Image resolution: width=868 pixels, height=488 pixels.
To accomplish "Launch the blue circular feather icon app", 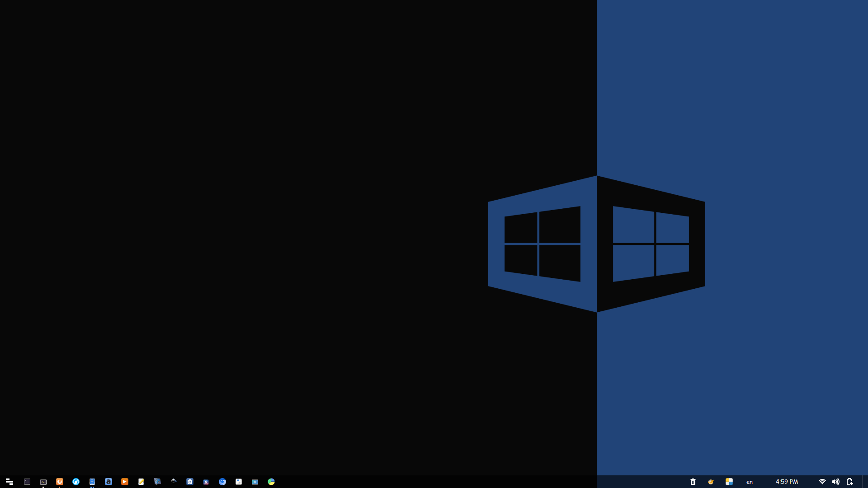I will 76,482.
